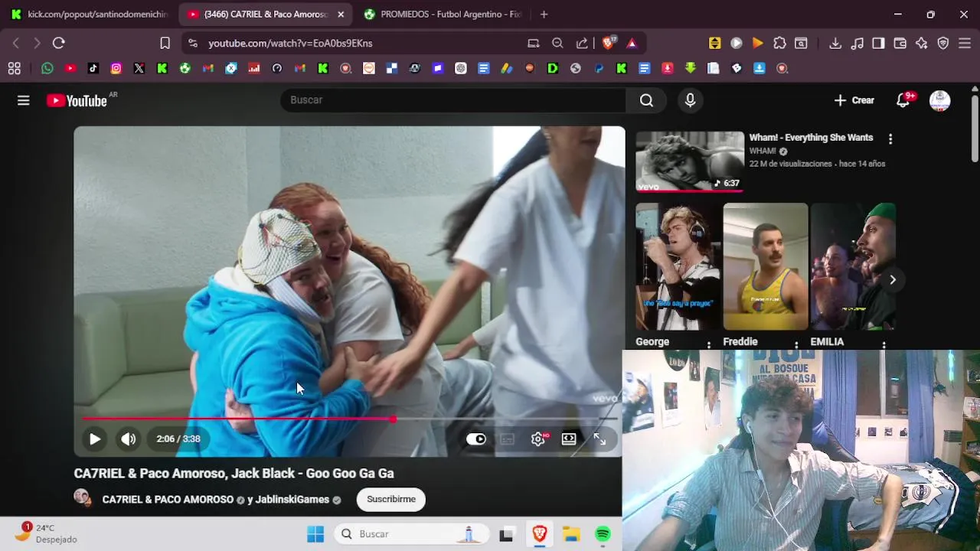The height and width of the screenshot is (551, 980).
Task: Switch to PROMIEDOS Futbol Argentino tab
Action: [444, 14]
